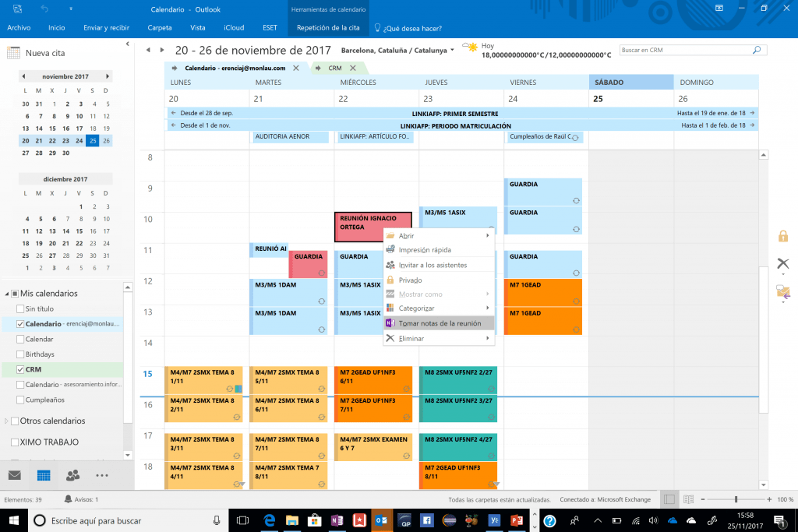Image resolution: width=798 pixels, height=532 pixels.
Task: Uncheck the CRM calendar checkbox
Action: (20, 370)
